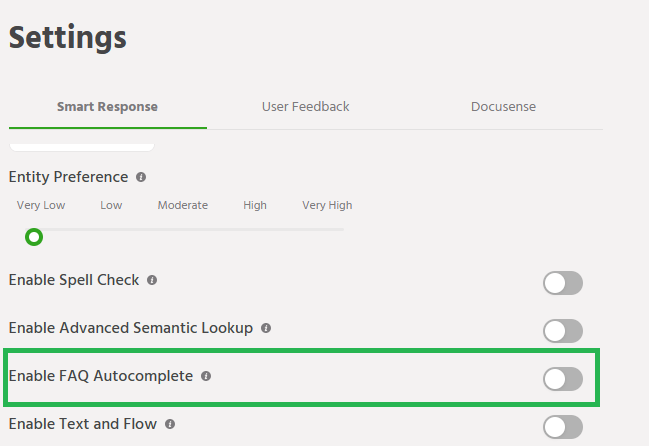Enable the Advanced Semantic Lookup switch

[x=562, y=331]
